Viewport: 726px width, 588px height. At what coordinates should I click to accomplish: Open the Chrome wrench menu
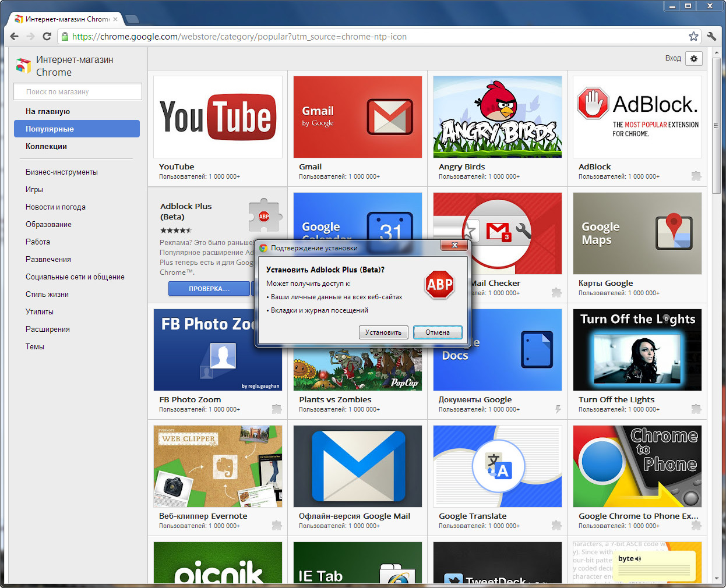711,36
